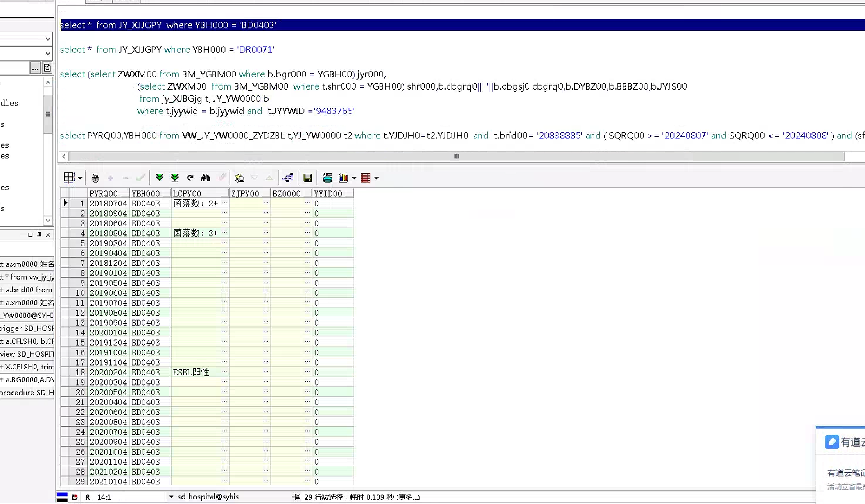Click the pin icon on left panel
Screen dimensions: 865x504
(39, 235)
